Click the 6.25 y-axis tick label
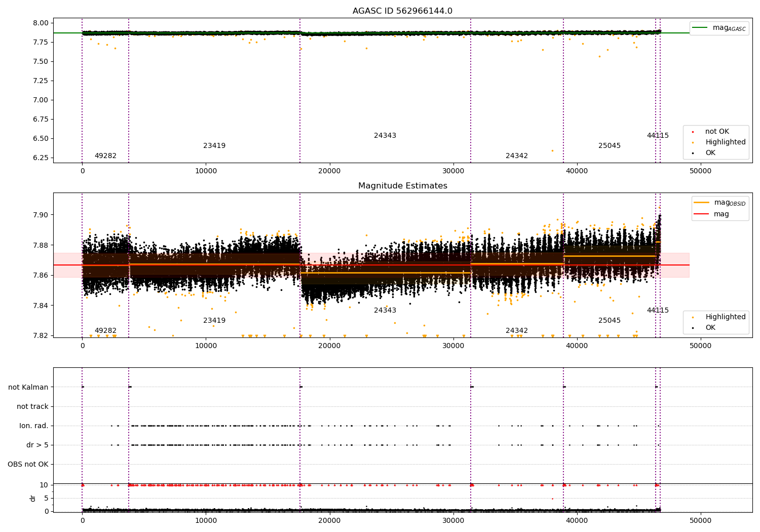 coord(42,158)
